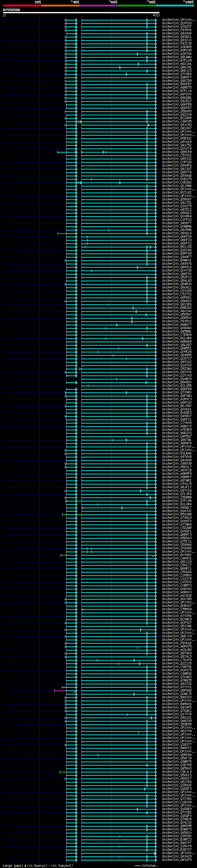Select hit UniRef100_O82527
The width and height of the screenshot is (197, 868).
pyautogui.click(x=177, y=101)
